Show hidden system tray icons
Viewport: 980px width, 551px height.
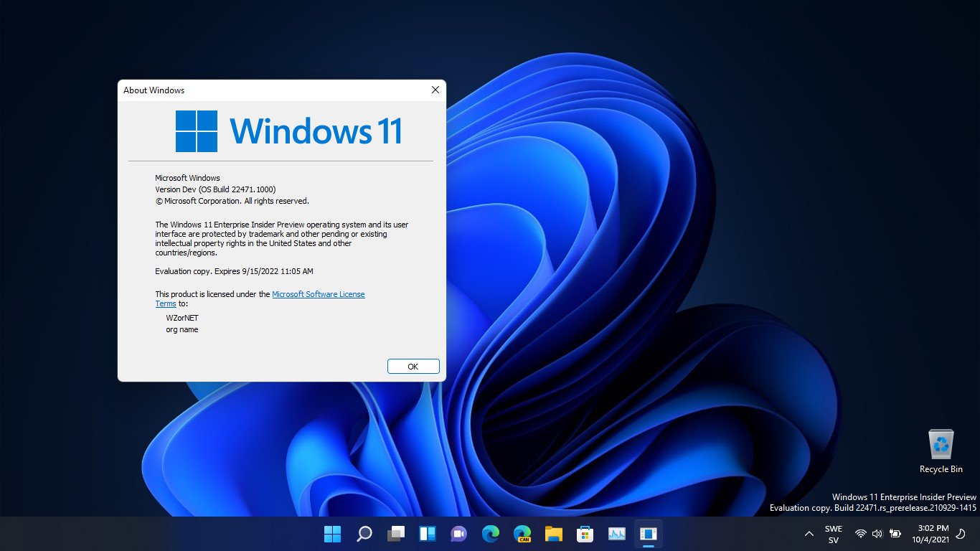coord(809,534)
